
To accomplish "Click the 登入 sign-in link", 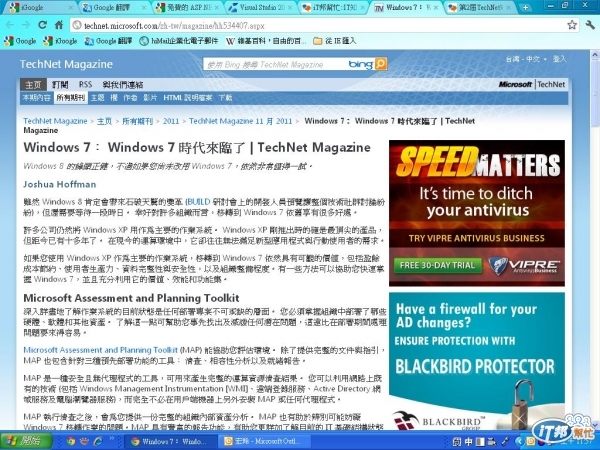I will [x=559, y=59].
